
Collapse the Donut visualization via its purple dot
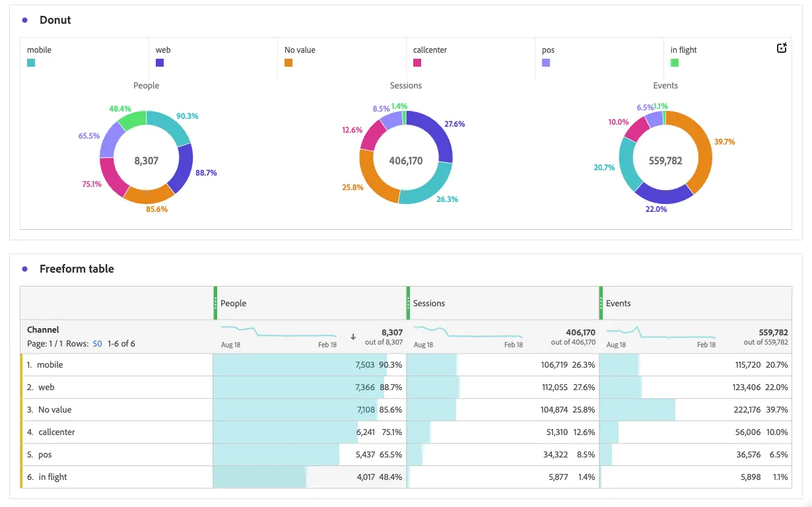point(25,20)
